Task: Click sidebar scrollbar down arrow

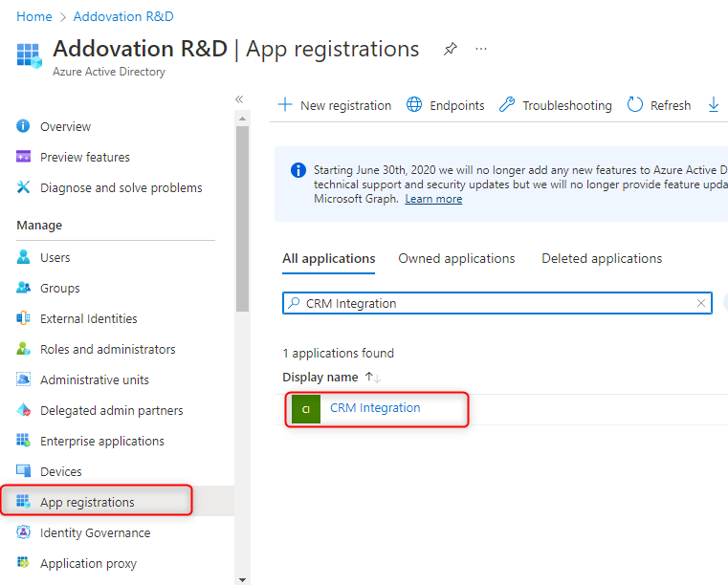Action: point(242,580)
